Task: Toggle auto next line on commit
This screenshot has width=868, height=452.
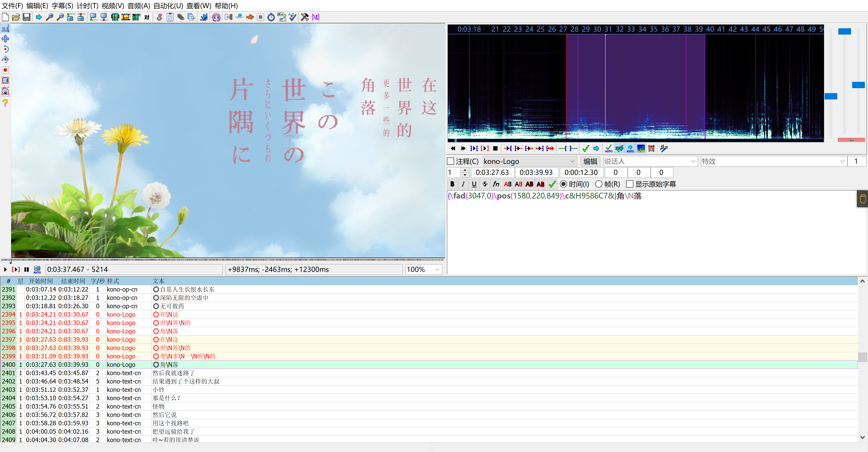Action: tap(619, 148)
